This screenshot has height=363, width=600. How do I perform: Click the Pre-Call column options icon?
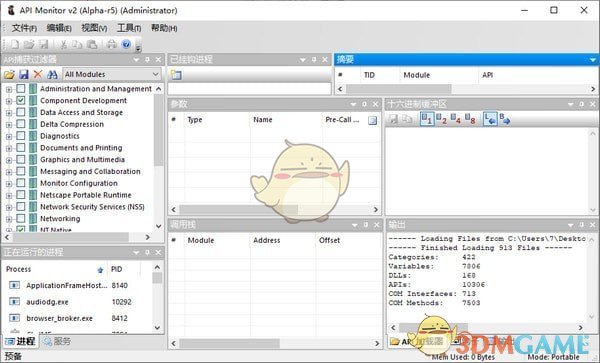(372, 120)
